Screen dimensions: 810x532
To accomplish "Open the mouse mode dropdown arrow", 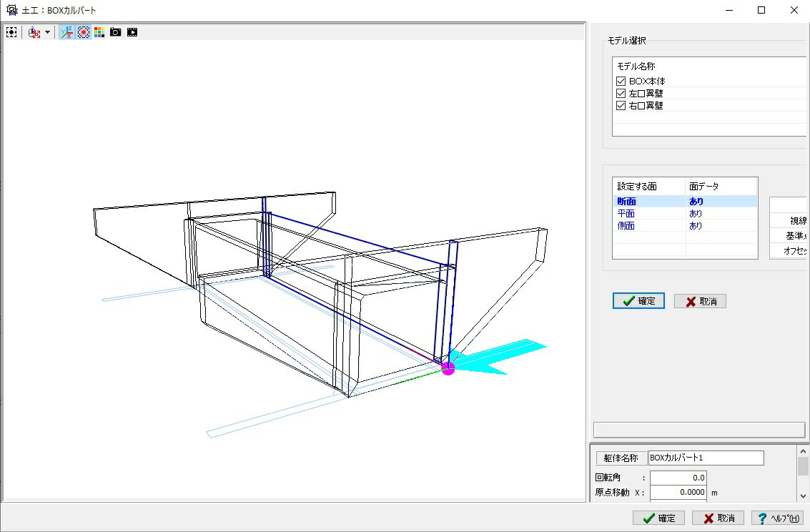I will coord(47,32).
